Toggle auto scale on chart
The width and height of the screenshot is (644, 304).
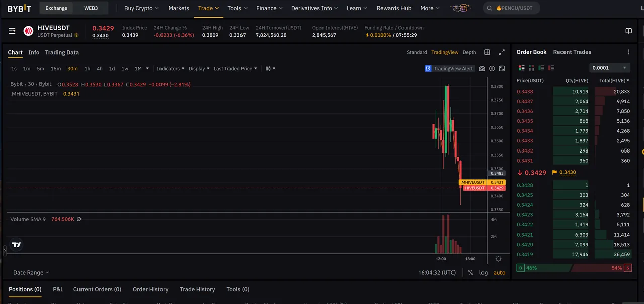coord(499,272)
